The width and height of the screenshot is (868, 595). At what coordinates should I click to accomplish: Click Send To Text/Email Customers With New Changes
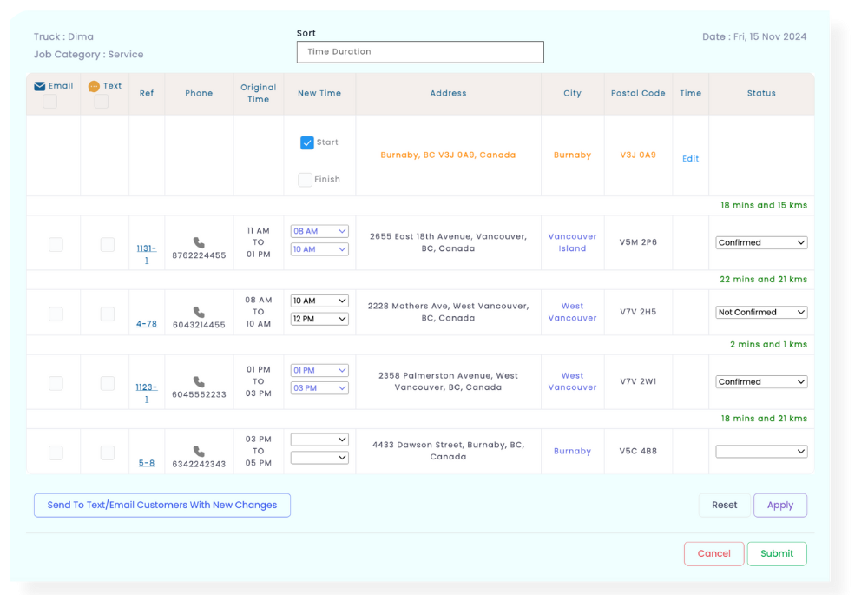pos(162,506)
